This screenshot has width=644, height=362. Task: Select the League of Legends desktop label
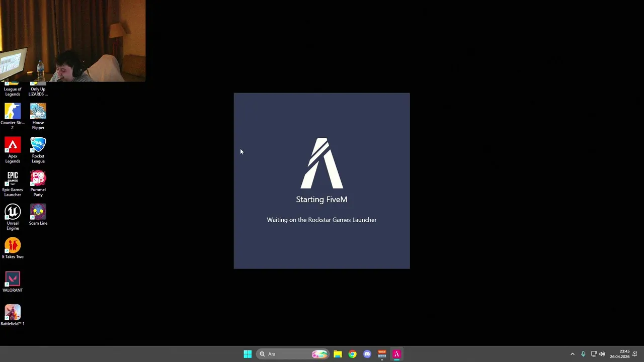click(13, 92)
